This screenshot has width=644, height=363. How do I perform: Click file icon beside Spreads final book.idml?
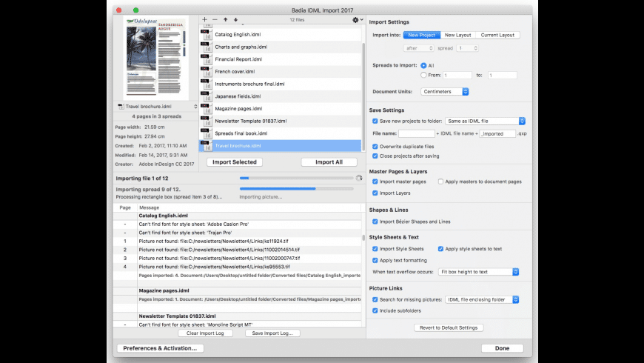207,133
